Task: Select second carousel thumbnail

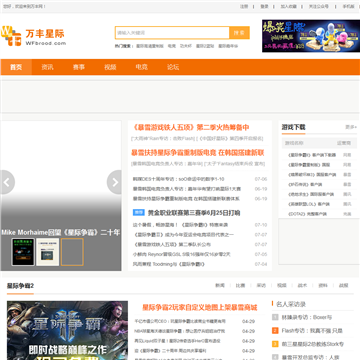Action: pos(48,252)
